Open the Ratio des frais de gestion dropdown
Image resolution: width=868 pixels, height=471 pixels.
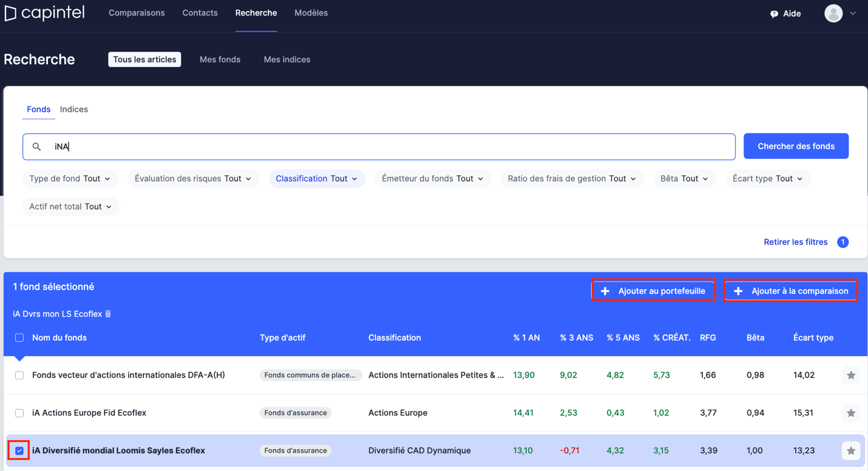[572, 178]
